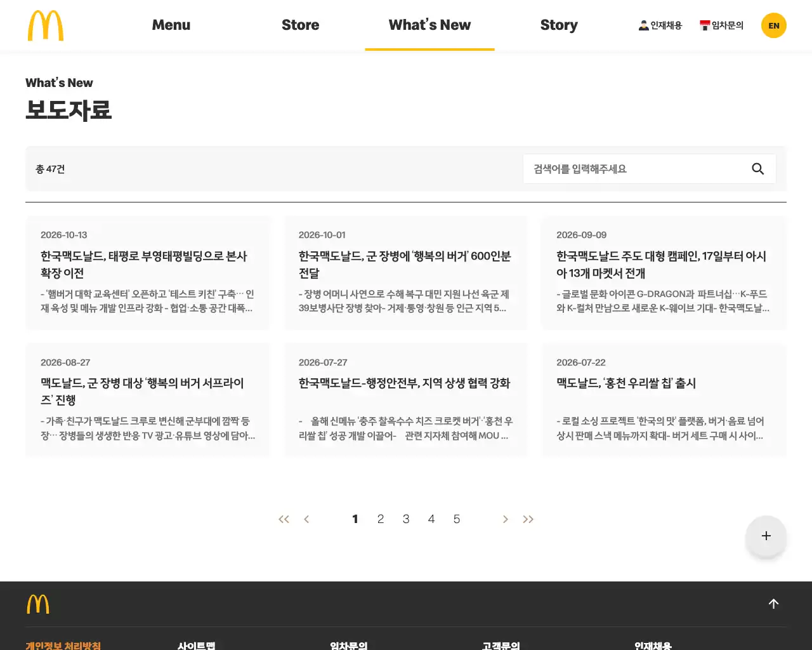Click the McDonald's logo in the footer
Image resolution: width=812 pixels, height=650 pixels.
click(x=38, y=604)
